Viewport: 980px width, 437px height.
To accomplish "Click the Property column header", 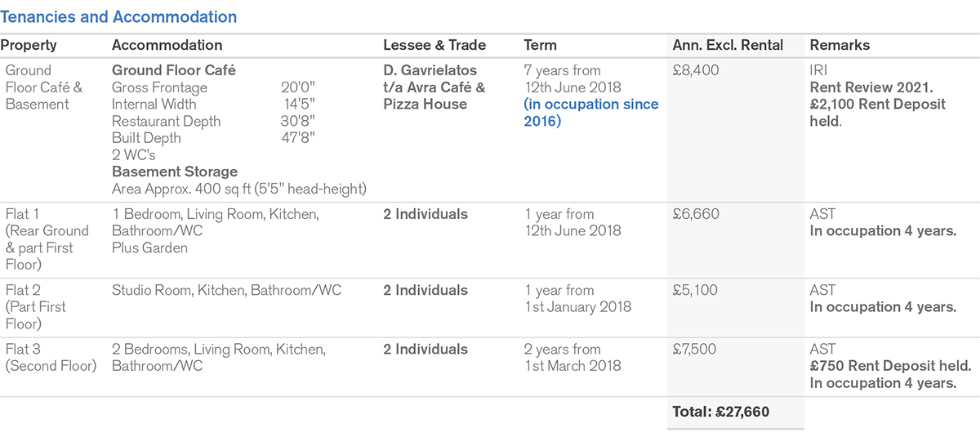I will (x=29, y=46).
